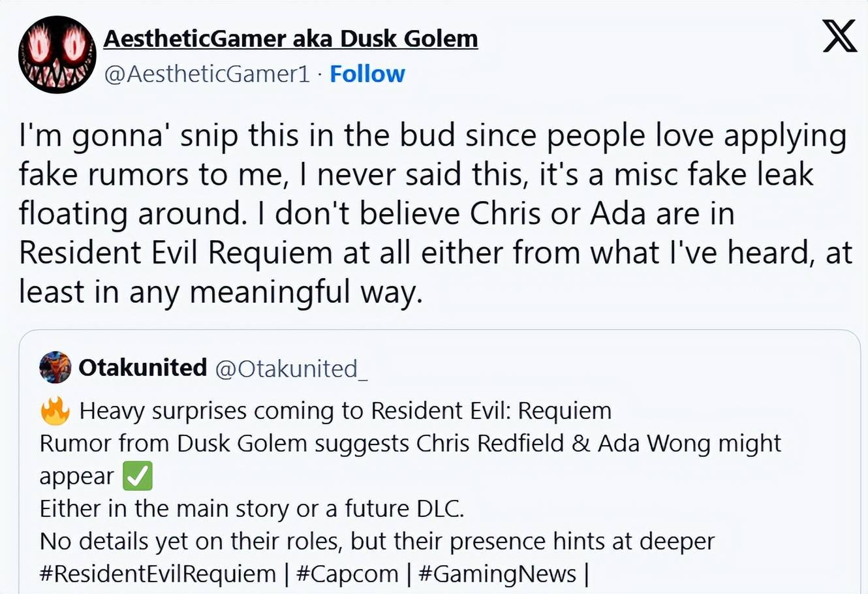
Task: Click the @Otakunited_ handle
Action: [x=291, y=369]
